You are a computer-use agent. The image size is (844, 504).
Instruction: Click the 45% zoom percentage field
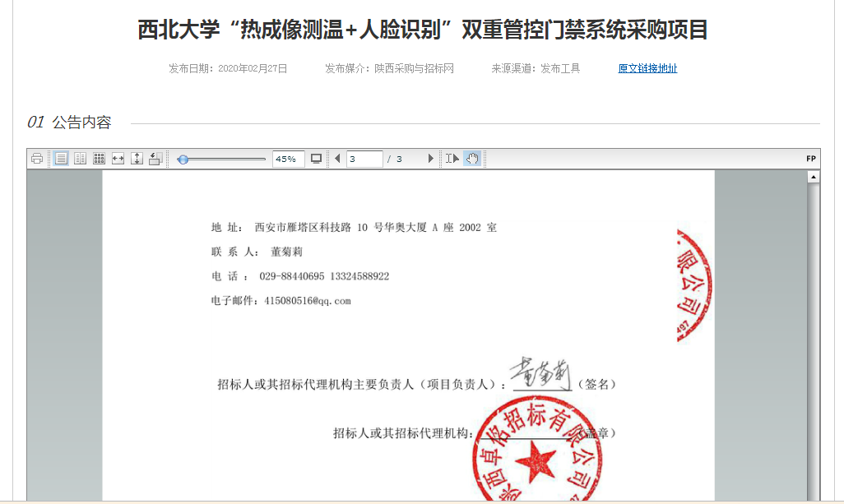point(288,159)
